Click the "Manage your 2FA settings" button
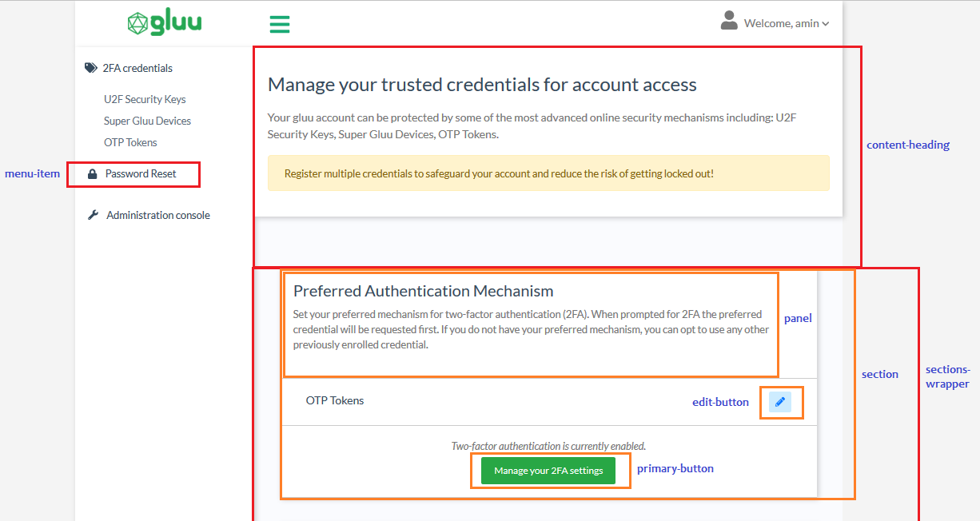Viewport: 980px width, 521px height. [x=548, y=471]
